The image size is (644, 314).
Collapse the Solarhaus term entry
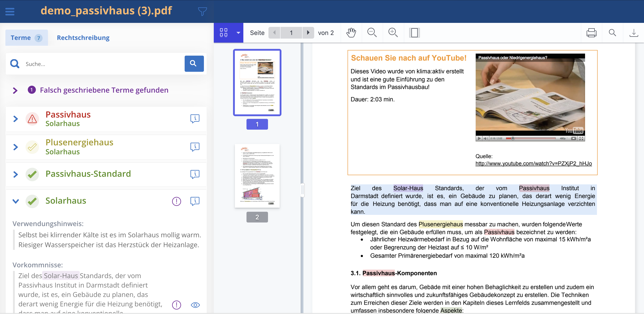coord(15,201)
